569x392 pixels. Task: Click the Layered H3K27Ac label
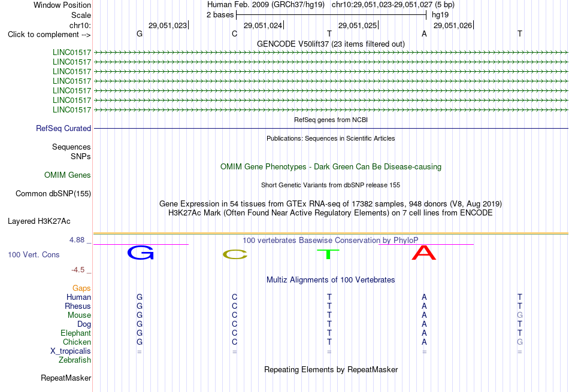[39, 221]
